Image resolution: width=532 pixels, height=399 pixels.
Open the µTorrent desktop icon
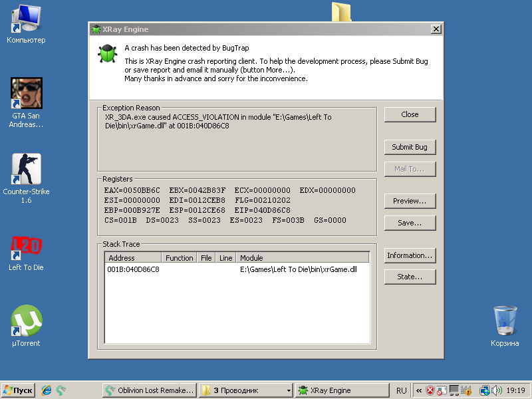click(x=26, y=321)
